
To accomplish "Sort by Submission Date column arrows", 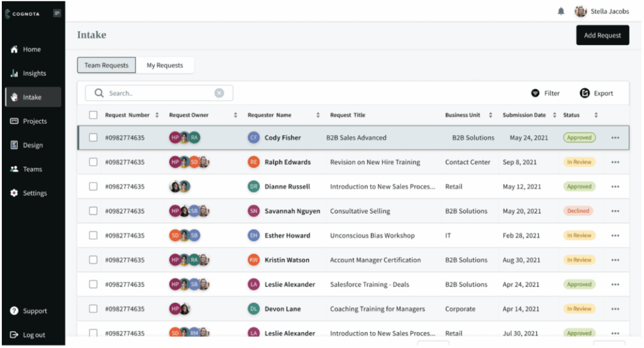I will 554,115.
